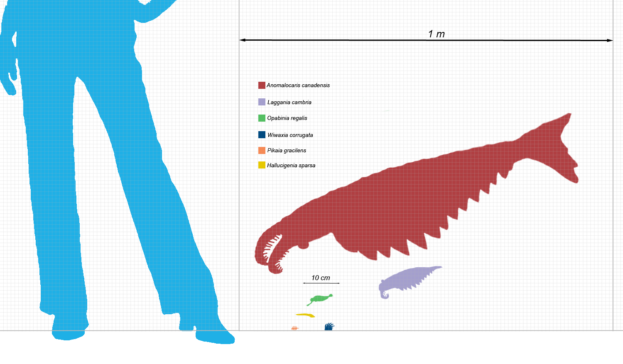
Task: Select the dark blue Wiwaxia silhouette
Action: coord(329,327)
